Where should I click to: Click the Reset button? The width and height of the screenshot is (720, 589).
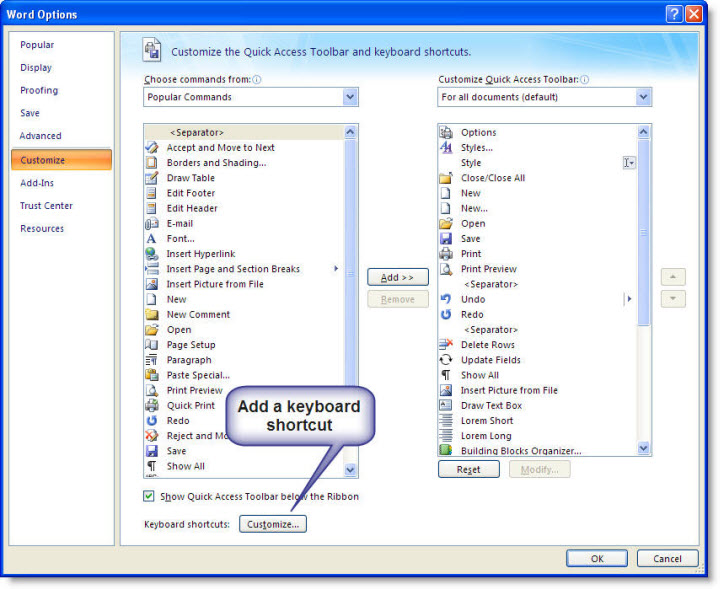(468, 469)
